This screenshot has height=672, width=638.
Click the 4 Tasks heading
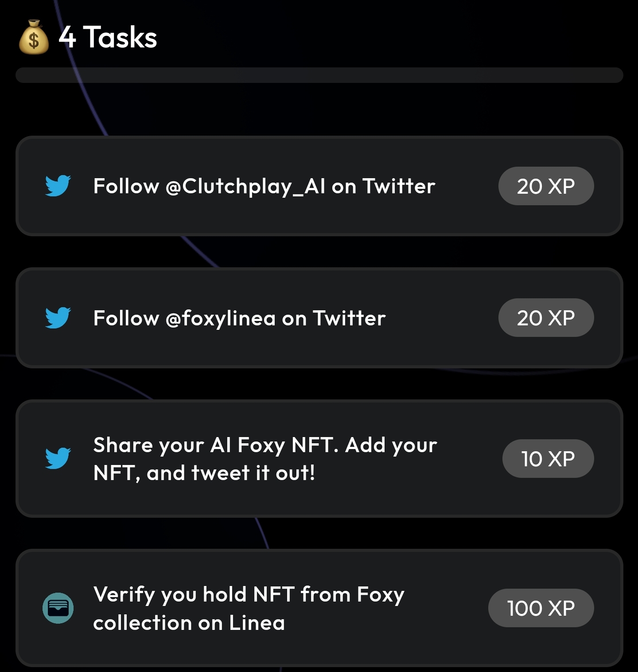tap(108, 37)
